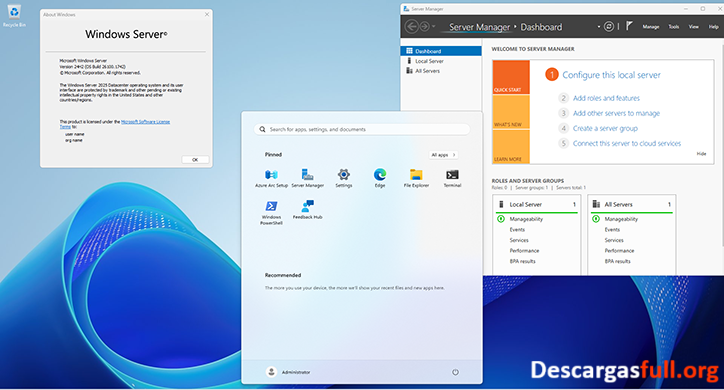Image resolution: width=724 pixels, height=390 pixels.
Task: Open Terminal from pinned apps
Action: tap(452, 178)
